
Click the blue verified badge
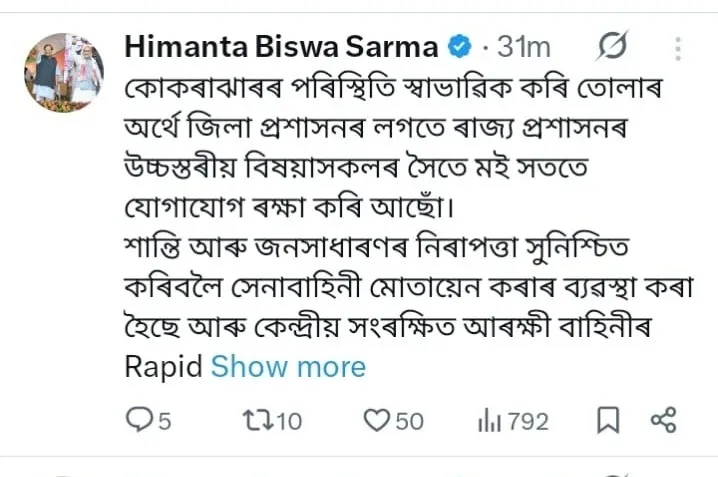[459, 47]
